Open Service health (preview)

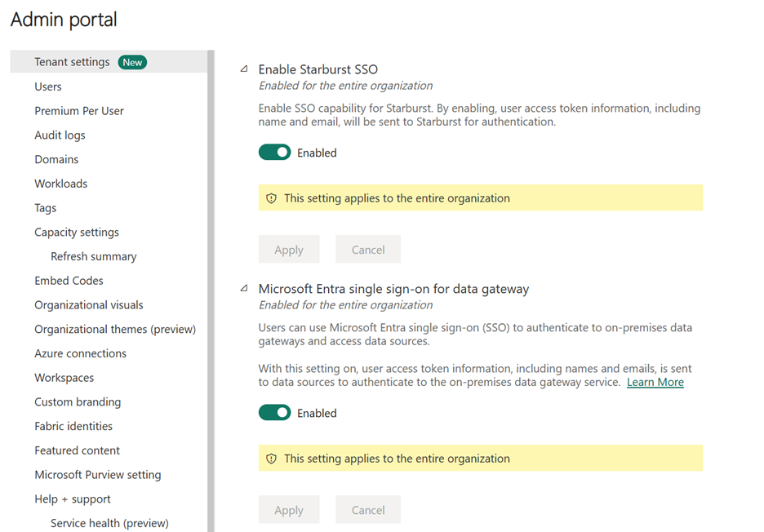pos(109,523)
